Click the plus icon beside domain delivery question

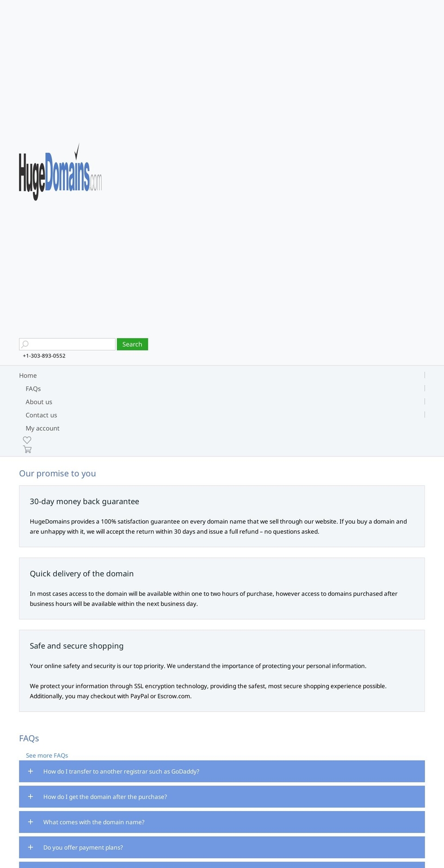(31, 797)
